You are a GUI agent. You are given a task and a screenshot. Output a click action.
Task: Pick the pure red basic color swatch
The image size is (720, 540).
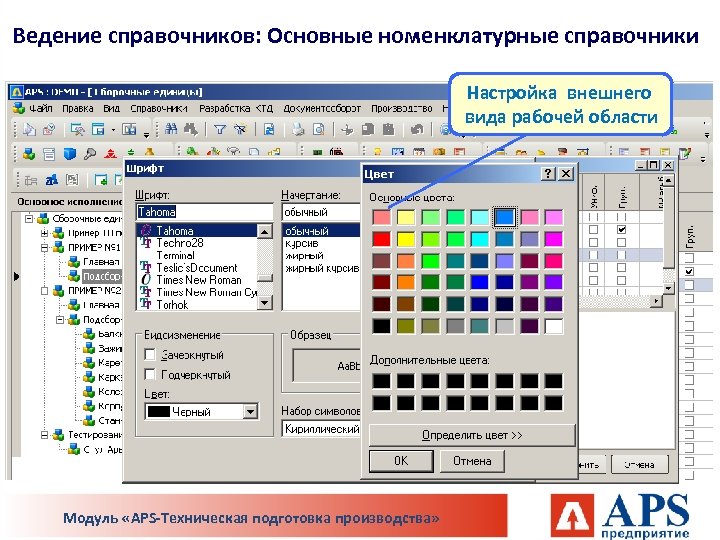click(381, 239)
